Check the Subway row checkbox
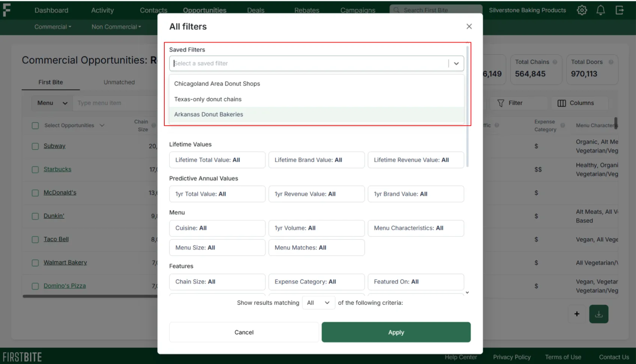636x364 pixels. pos(35,146)
